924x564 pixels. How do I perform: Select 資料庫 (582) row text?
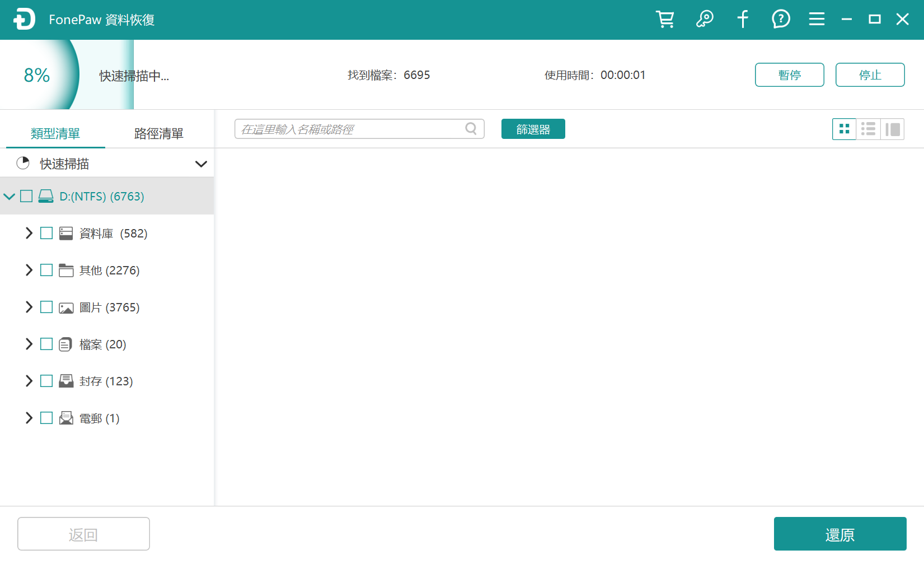114,234
